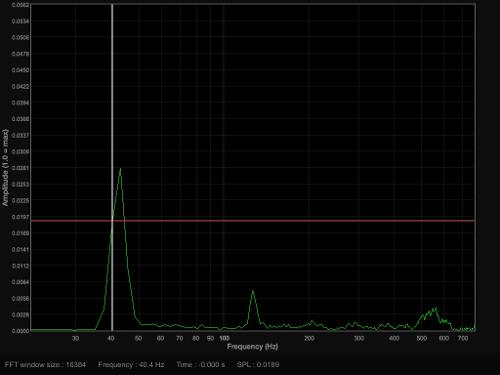This screenshot has height=375, width=500.
Task: Click the Frequency (Hz) axis title
Action: [x=252, y=347]
